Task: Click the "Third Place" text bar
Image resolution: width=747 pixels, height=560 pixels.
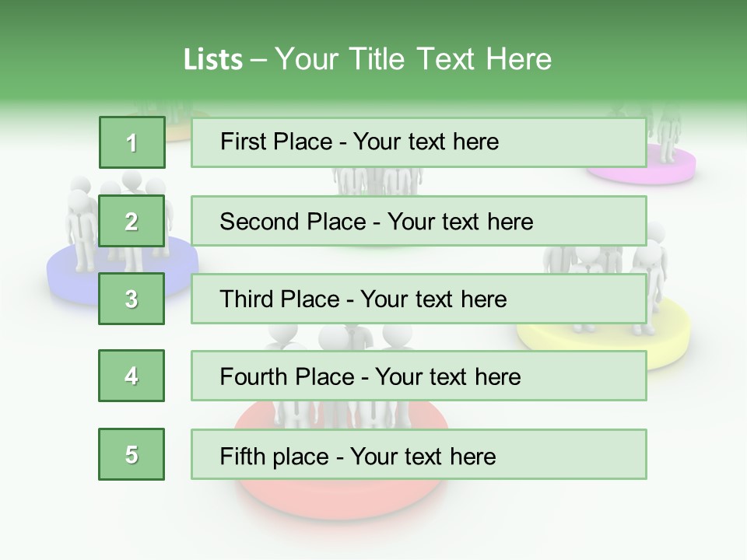Action: click(x=419, y=299)
